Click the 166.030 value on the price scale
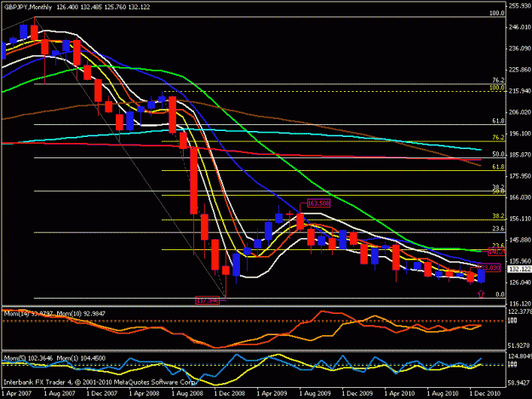Viewport: 532px width, 399px height. click(519, 197)
